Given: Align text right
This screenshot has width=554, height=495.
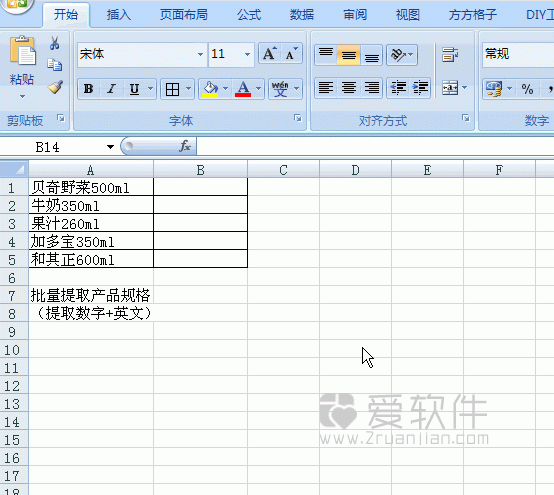Looking at the screenshot, I should point(372,88).
